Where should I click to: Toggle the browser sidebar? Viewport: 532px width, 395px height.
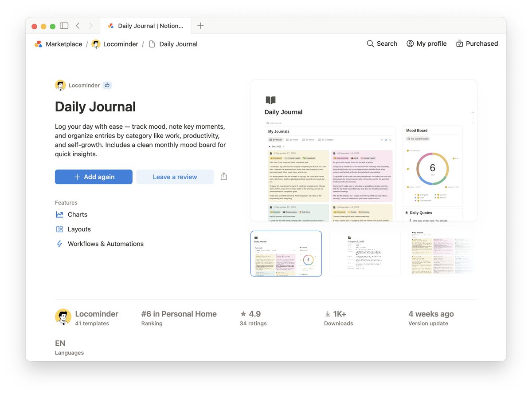(64, 26)
